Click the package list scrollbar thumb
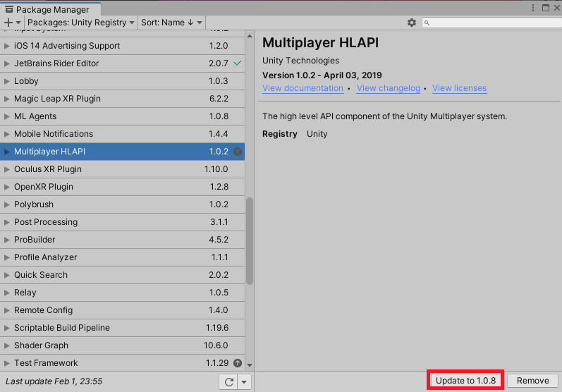The width and height of the screenshot is (562, 392). point(250,241)
